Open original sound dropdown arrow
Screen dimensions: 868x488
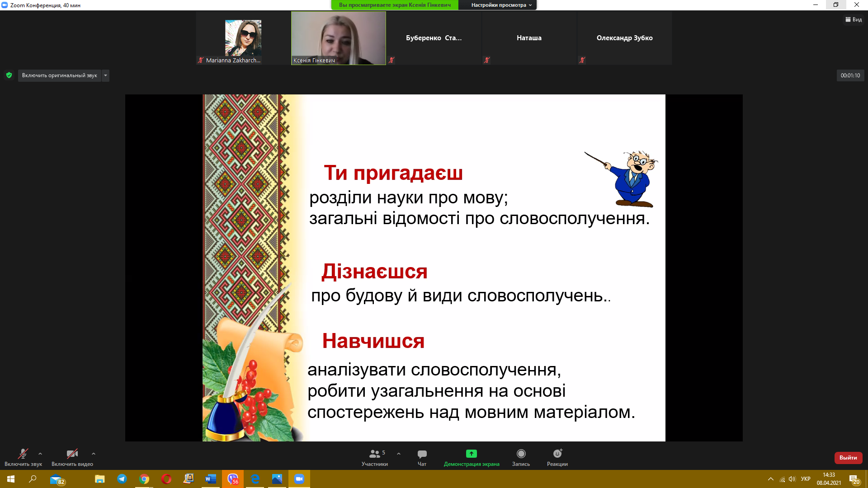tap(105, 75)
